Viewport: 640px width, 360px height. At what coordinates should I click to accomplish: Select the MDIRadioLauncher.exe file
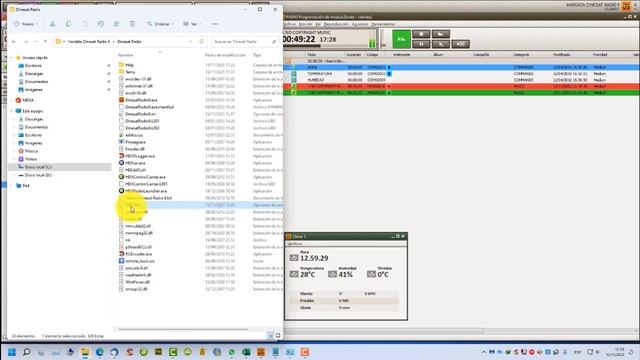pos(146,191)
